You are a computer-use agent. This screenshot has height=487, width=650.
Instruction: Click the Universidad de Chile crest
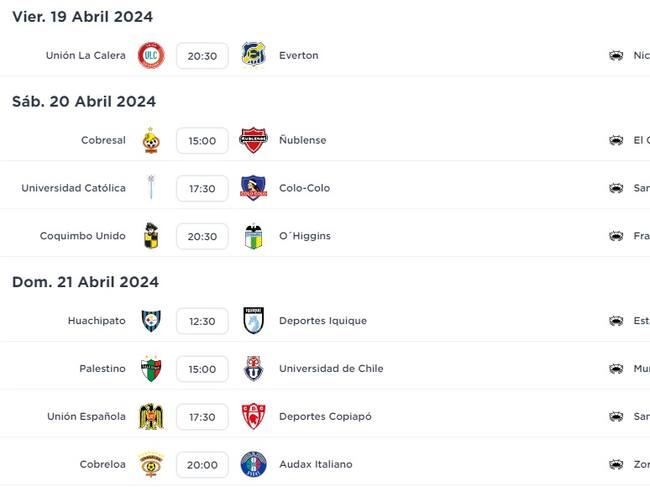[x=253, y=368]
